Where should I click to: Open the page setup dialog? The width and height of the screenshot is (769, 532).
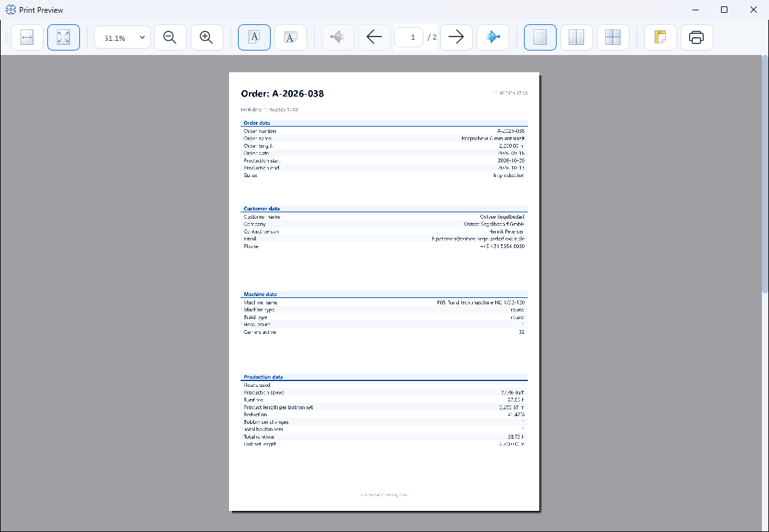tap(660, 38)
